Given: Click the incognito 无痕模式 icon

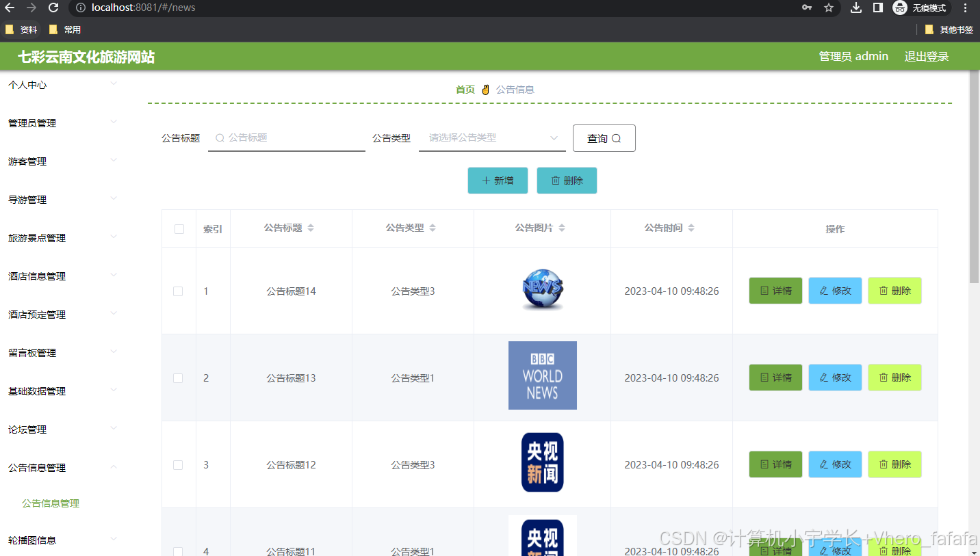Looking at the screenshot, I should click(x=900, y=9).
